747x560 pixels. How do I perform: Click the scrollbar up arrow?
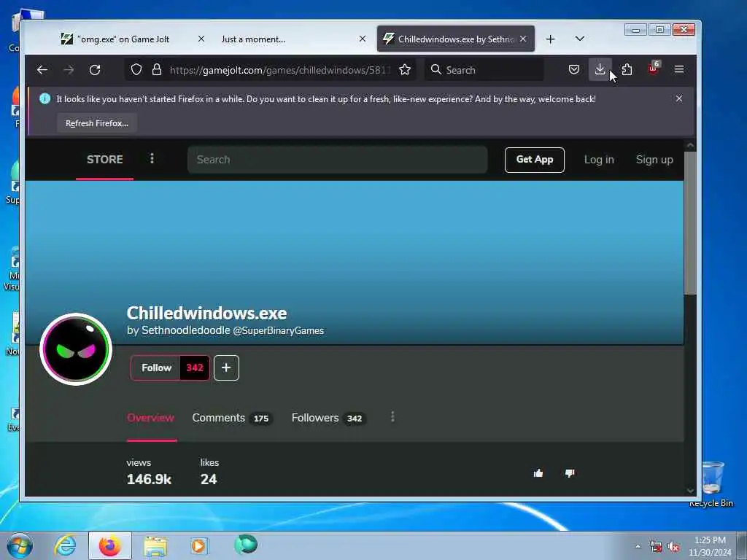point(690,145)
